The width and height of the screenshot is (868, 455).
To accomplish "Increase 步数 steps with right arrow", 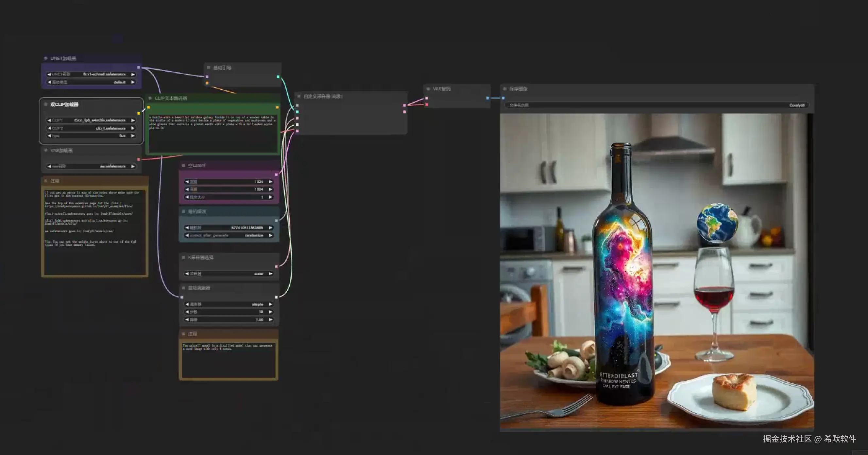I will pyautogui.click(x=271, y=312).
